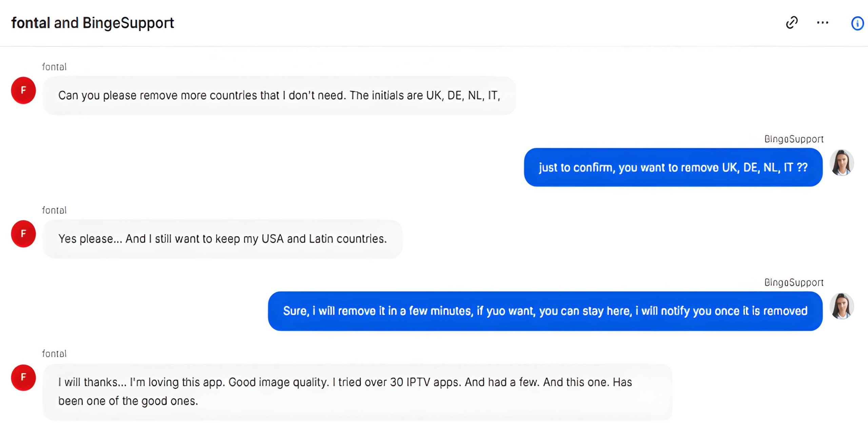Image resolution: width=868 pixels, height=434 pixels.
Task: Click the message mentioning over 30 IPTV apps
Action: tap(345, 382)
